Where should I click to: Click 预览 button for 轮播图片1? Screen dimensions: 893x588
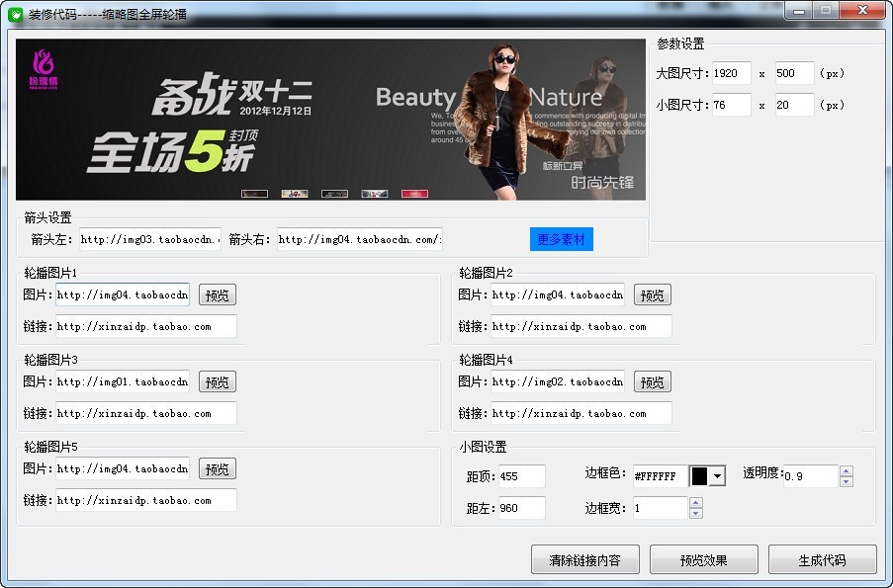pos(217,294)
